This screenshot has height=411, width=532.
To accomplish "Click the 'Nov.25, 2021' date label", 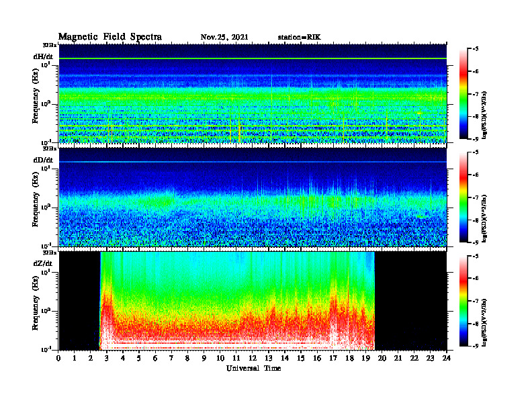I will (x=224, y=38).
